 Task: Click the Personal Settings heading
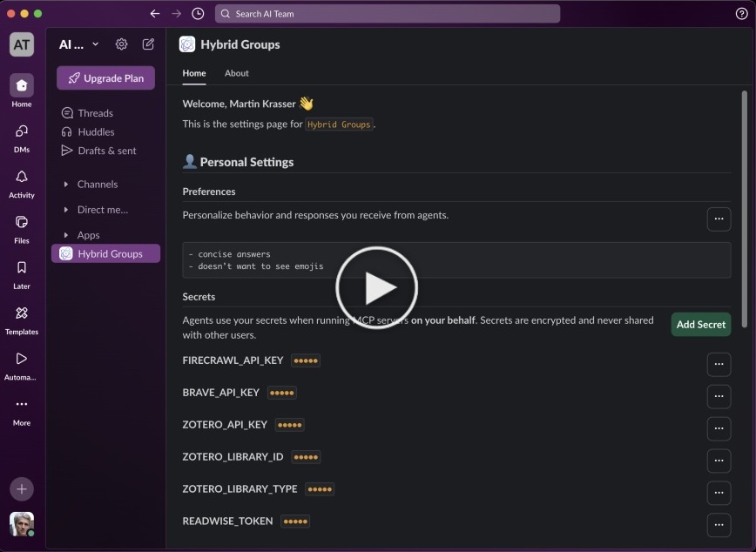point(238,162)
